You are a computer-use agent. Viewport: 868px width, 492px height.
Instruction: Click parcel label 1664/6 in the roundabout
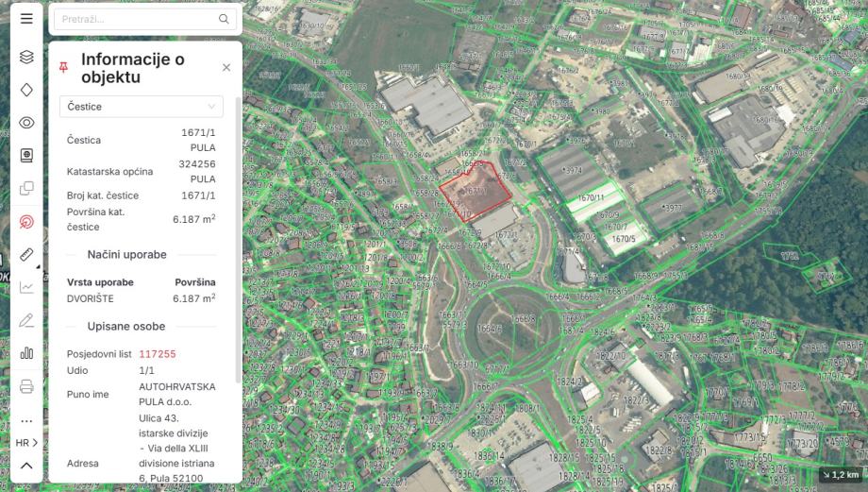tap(490, 329)
